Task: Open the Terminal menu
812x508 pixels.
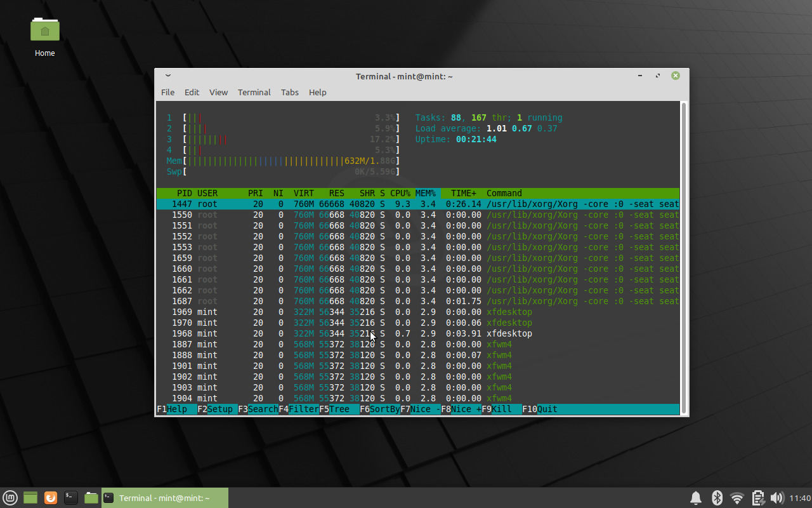Action: click(x=254, y=92)
